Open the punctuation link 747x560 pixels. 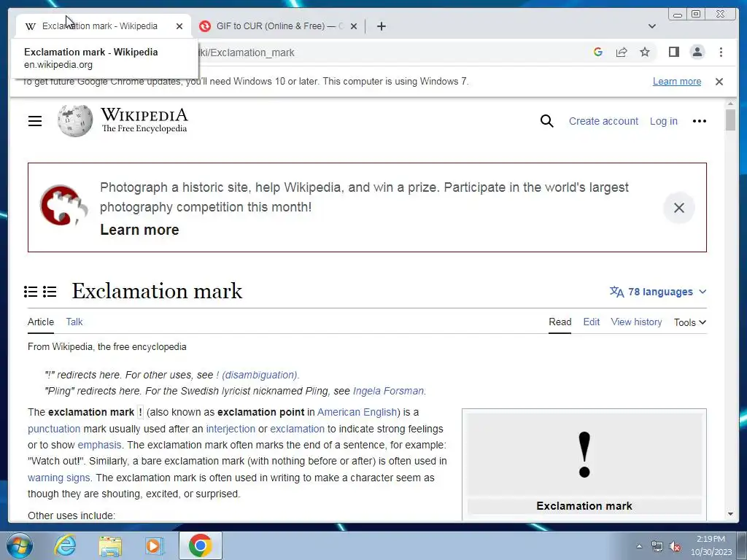(54, 429)
